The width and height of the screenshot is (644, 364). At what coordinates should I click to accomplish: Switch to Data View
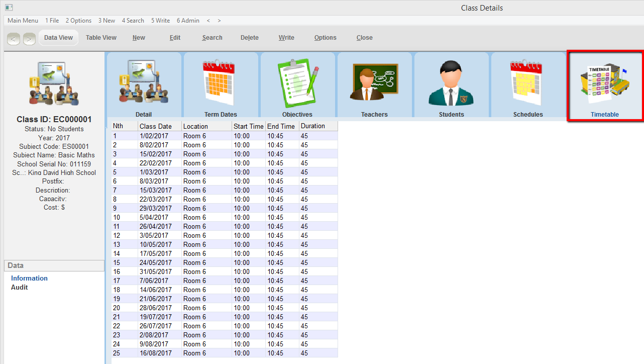(58, 38)
